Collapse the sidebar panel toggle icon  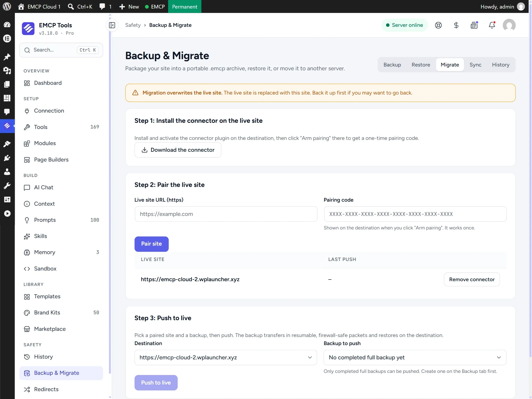(x=112, y=25)
